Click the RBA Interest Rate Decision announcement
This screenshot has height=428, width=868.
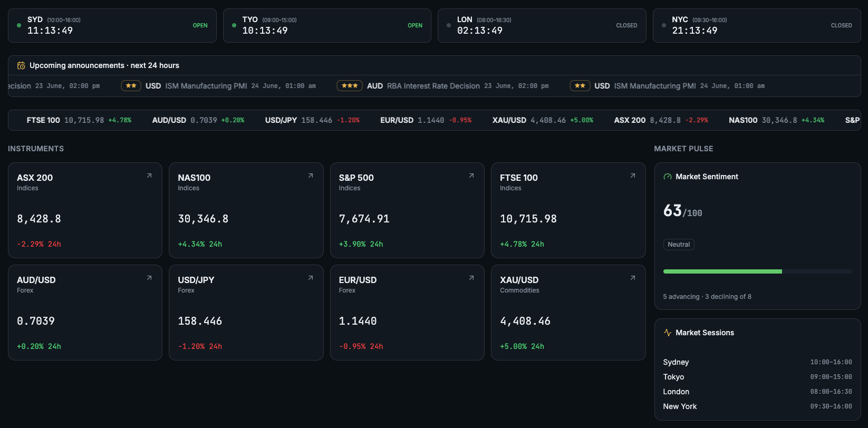point(443,86)
